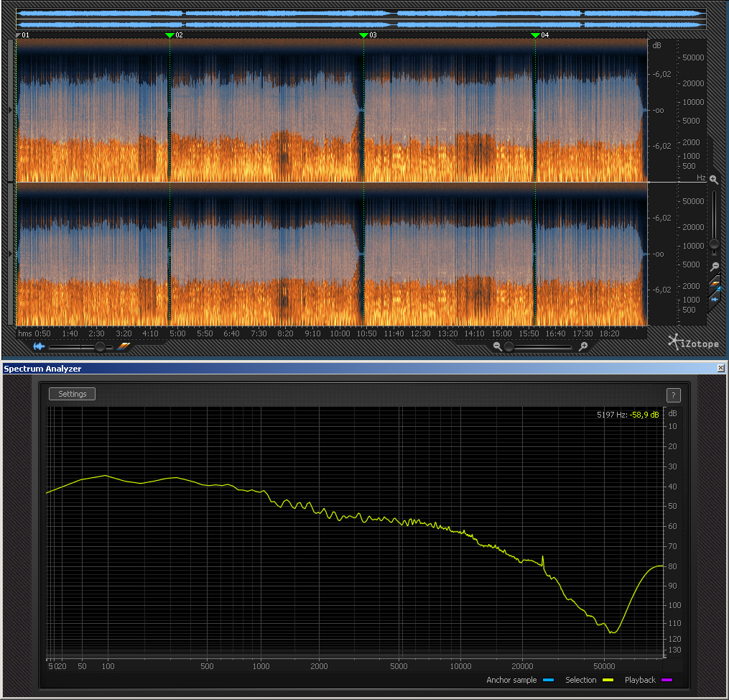
Task: Select marker 02 on the timeline
Action: click(x=170, y=35)
